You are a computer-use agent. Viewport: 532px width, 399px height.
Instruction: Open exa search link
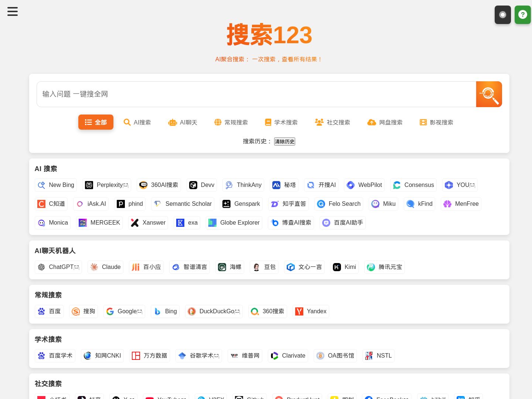coord(187,223)
